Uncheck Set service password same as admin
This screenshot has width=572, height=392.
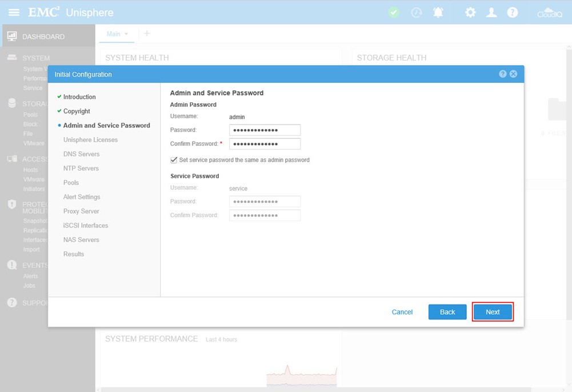174,160
